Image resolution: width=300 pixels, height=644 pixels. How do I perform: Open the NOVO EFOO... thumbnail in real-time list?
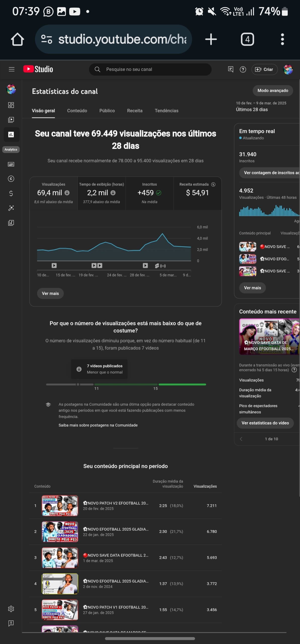(x=248, y=259)
